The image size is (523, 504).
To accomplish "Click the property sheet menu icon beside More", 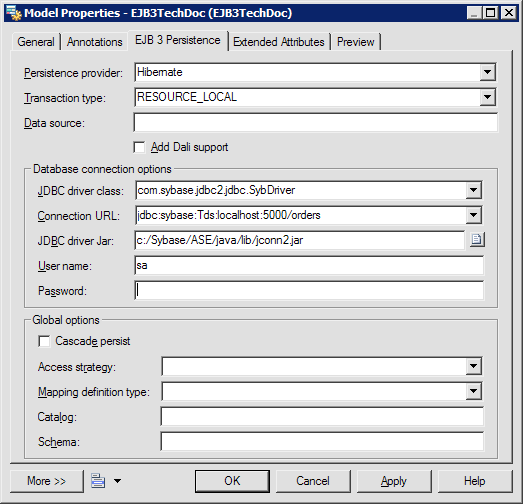I will coord(98,481).
